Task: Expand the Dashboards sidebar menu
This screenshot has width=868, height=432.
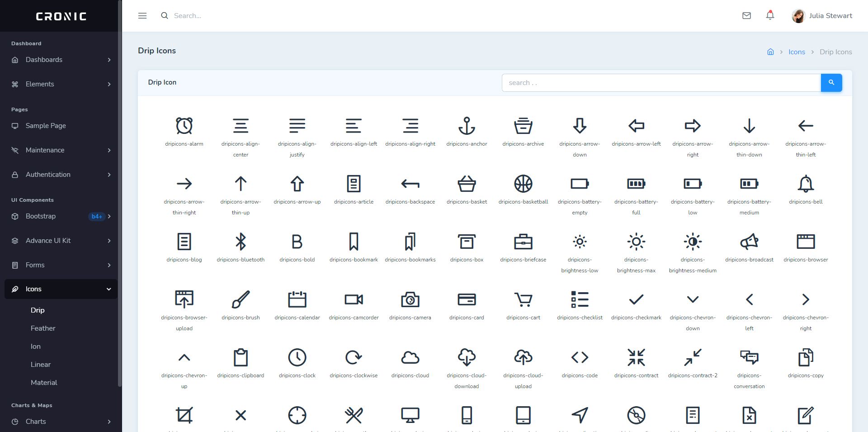Action: click(61, 60)
